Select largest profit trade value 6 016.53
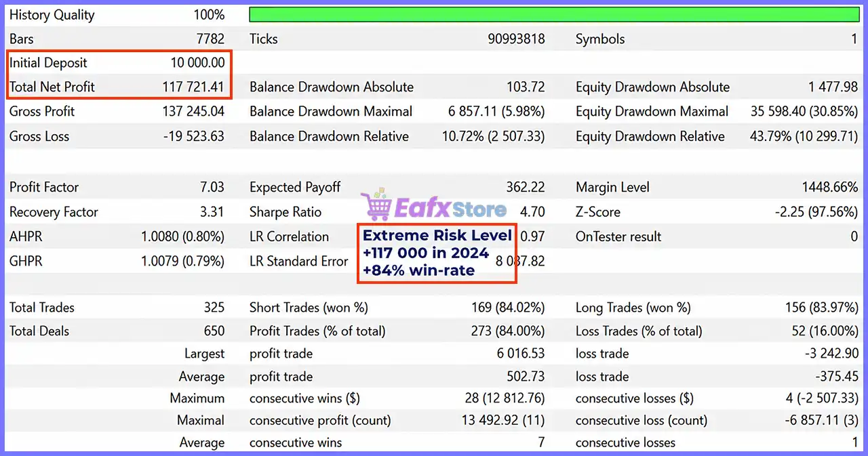Screen dimensions: 868x456 coord(521,354)
